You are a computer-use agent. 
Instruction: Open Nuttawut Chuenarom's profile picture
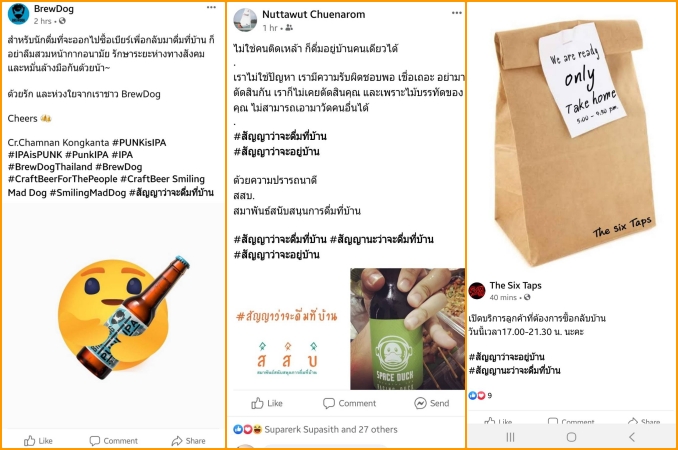click(245, 20)
